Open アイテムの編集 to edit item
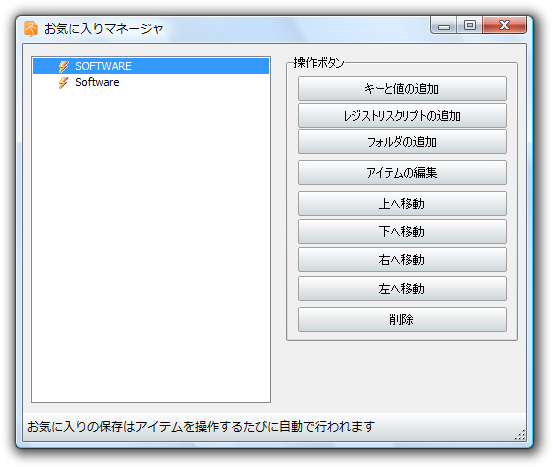The height and width of the screenshot is (467, 553). click(402, 172)
